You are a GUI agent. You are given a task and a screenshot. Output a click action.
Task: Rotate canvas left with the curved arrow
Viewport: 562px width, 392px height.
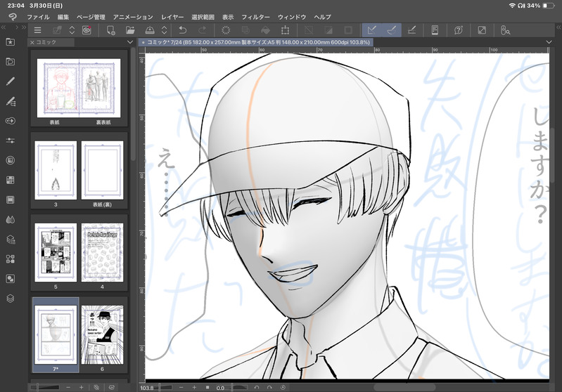(257, 388)
